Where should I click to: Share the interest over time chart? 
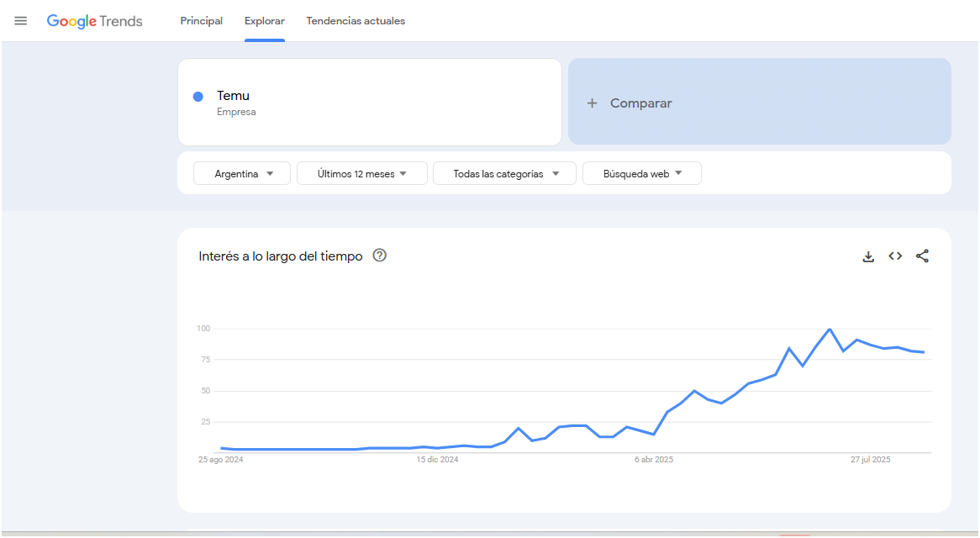pyautogui.click(x=923, y=256)
